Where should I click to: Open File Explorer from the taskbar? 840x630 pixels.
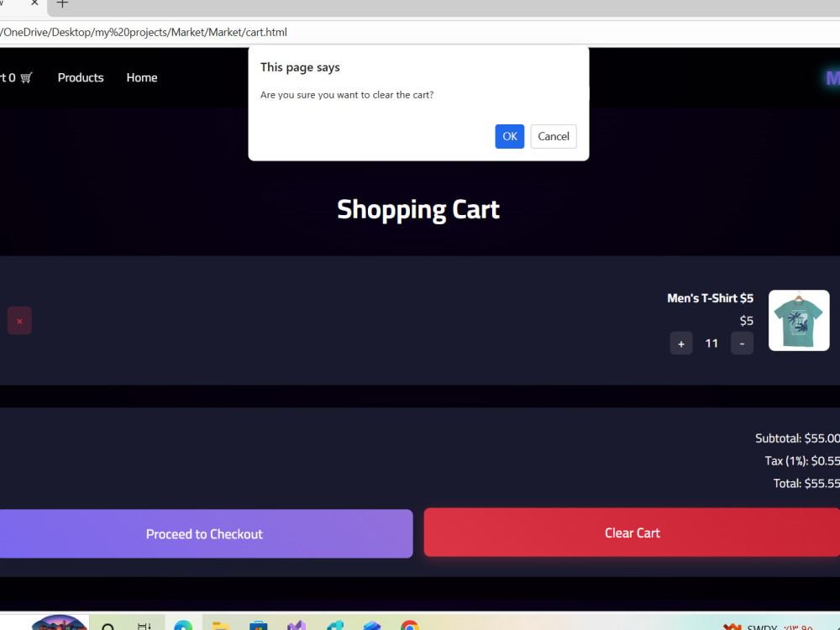point(221,625)
